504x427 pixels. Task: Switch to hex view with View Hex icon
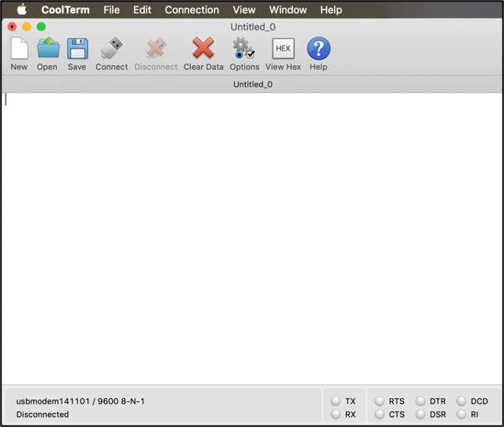(x=283, y=50)
